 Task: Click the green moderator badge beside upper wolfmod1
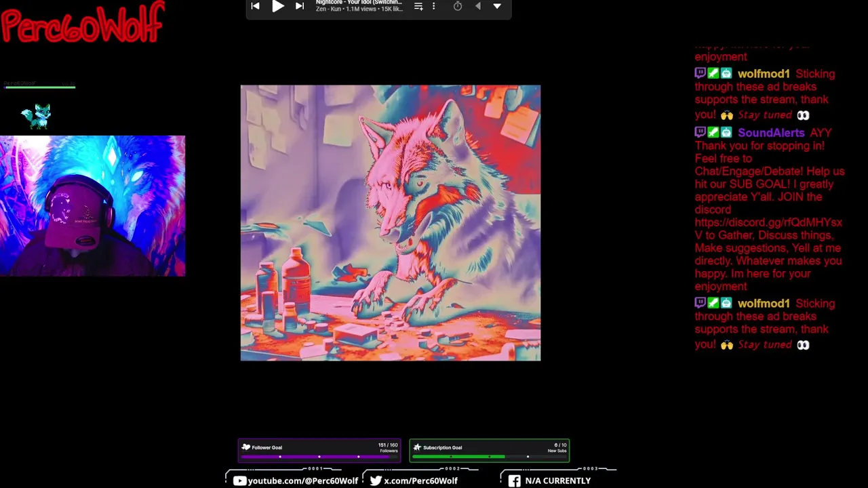(x=713, y=73)
